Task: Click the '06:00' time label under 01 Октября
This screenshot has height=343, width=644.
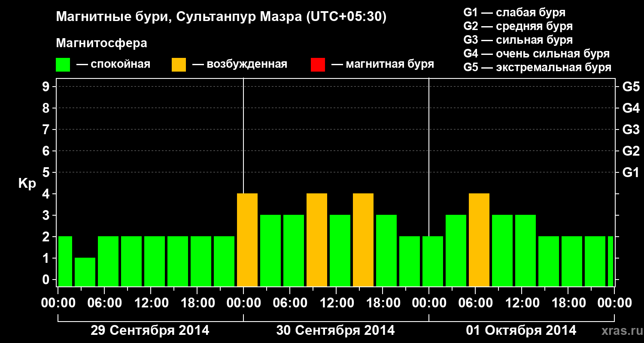Action: click(x=476, y=303)
